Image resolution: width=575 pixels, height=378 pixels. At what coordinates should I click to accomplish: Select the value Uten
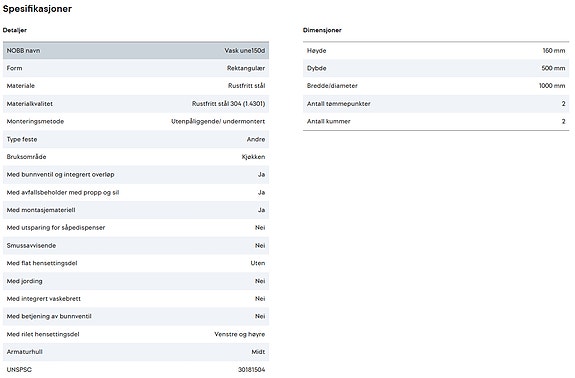click(258, 263)
